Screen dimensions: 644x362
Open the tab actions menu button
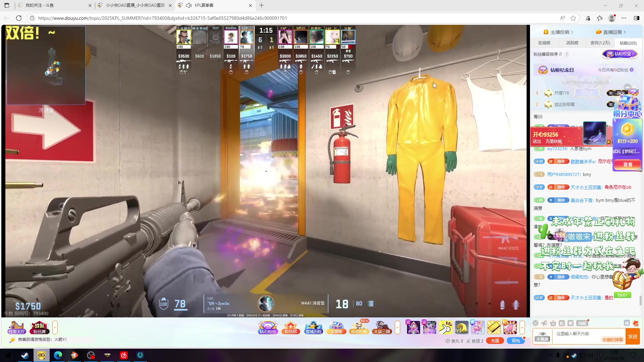[7, 5]
